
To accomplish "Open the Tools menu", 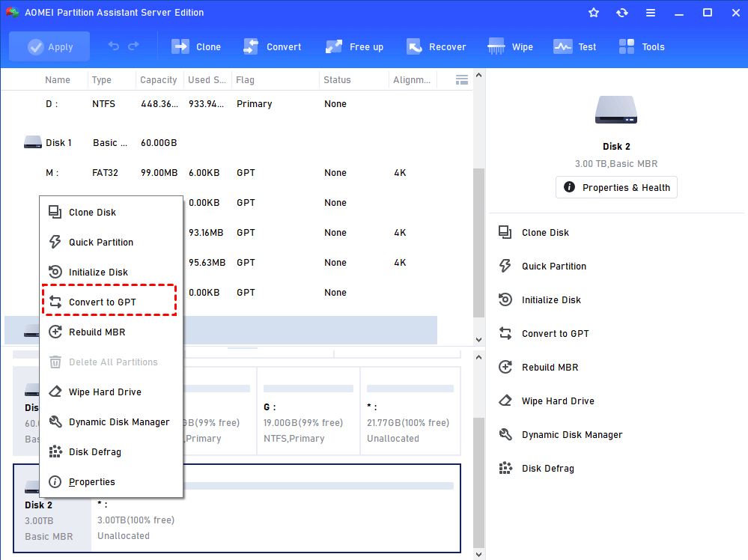I will [642, 46].
